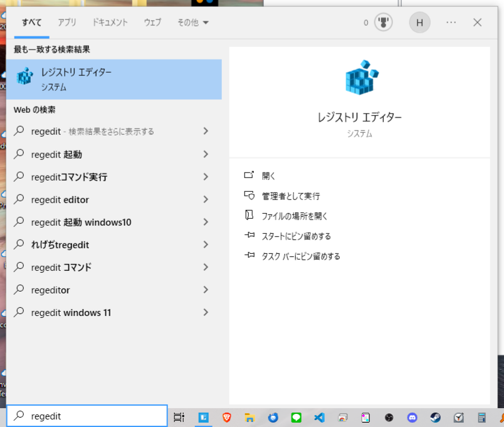Expand the 'regedit editor' suggestion arrow
504x427 pixels.
click(x=206, y=199)
